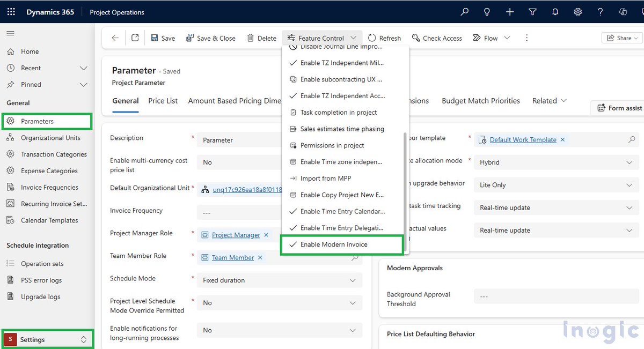Open the app launcher waffle icon
The height and width of the screenshot is (349, 644).
click(x=11, y=12)
